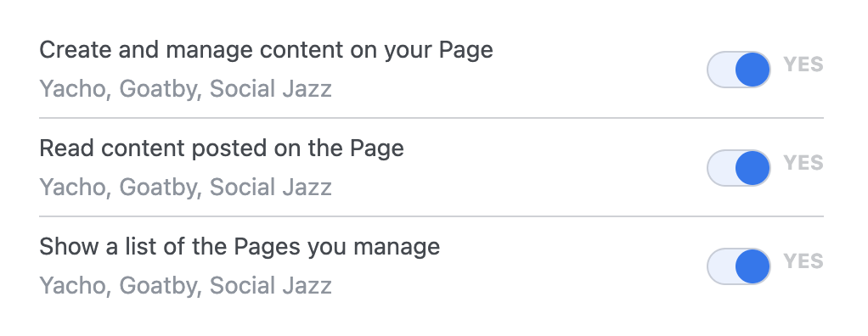Image resolution: width=868 pixels, height=336 pixels.
Task: Click Social Jazz under Create and manage content
Action: [x=271, y=89]
